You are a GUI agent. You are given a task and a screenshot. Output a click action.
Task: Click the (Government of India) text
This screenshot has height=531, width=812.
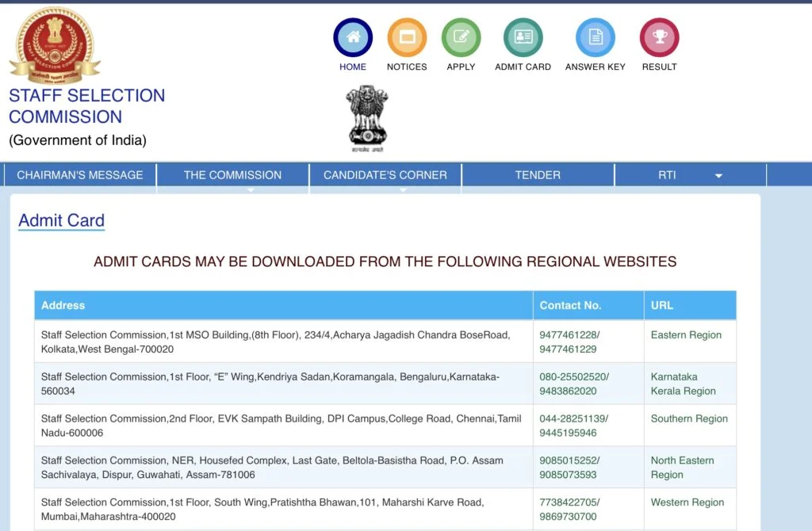click(x=78, y=140)
